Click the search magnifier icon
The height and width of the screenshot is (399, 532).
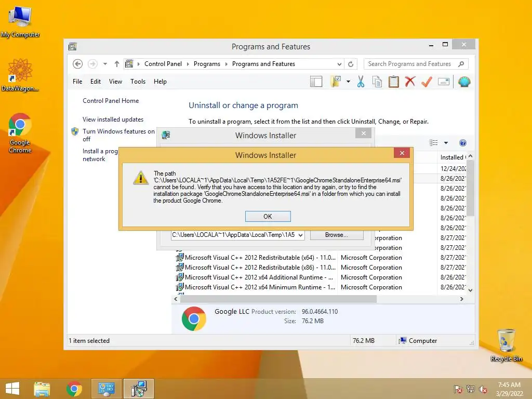point(461,64)
